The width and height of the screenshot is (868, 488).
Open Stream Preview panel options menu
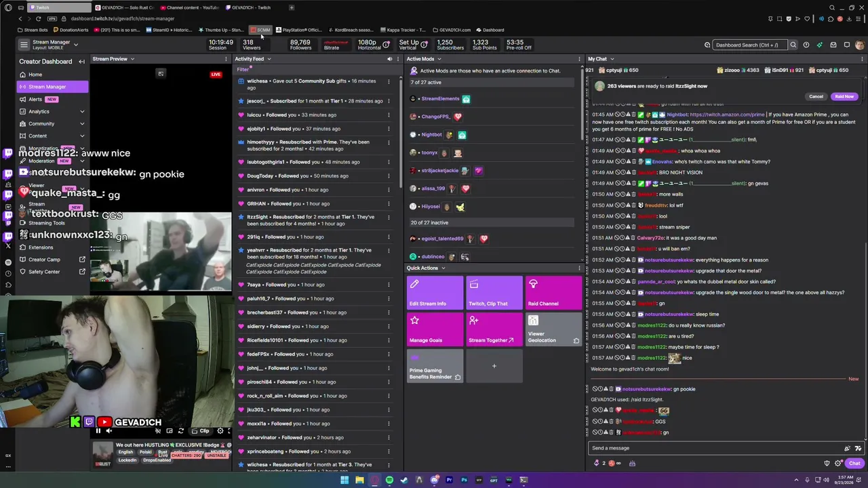click(x=226, y=59)
